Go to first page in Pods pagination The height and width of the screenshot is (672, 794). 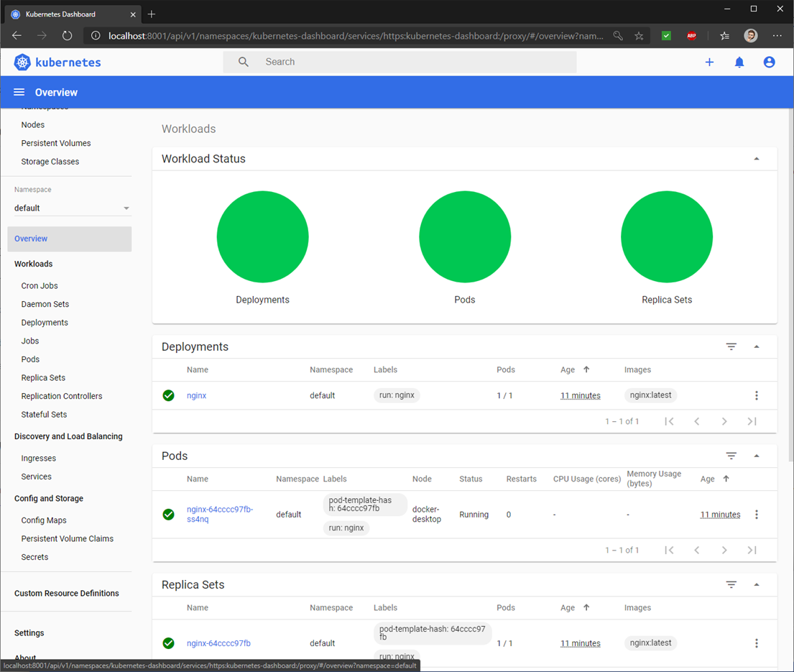click(670, 550)
